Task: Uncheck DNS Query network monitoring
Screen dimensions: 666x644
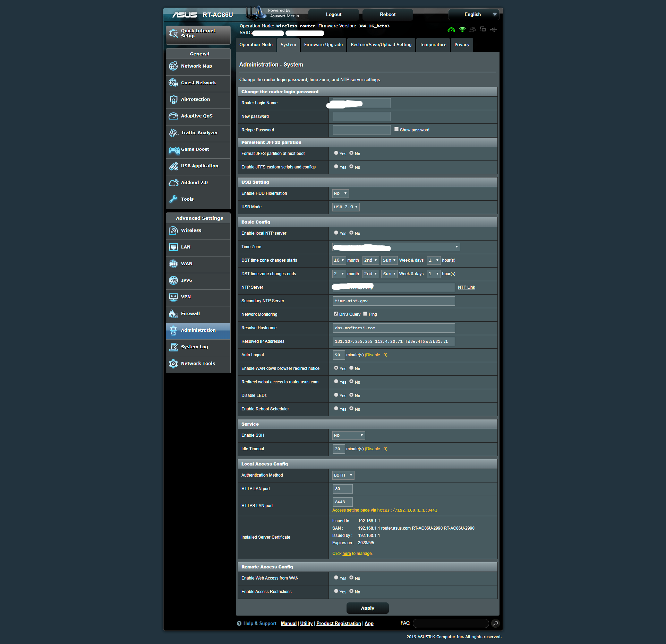Action: click(x=336, y=314)
